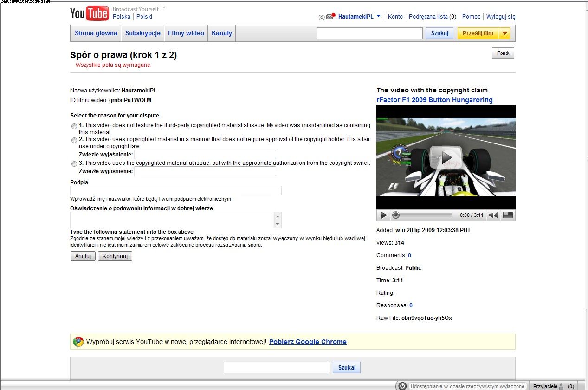
Task: Click the video ID qmbnPuTWOFM text
Action: 130,100
